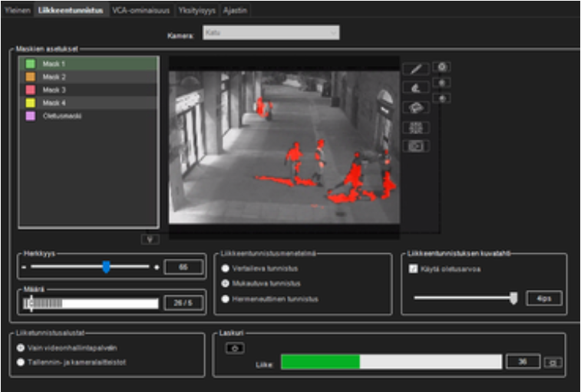
Task: Click the polygon mask shape tool
Action: 415,107
